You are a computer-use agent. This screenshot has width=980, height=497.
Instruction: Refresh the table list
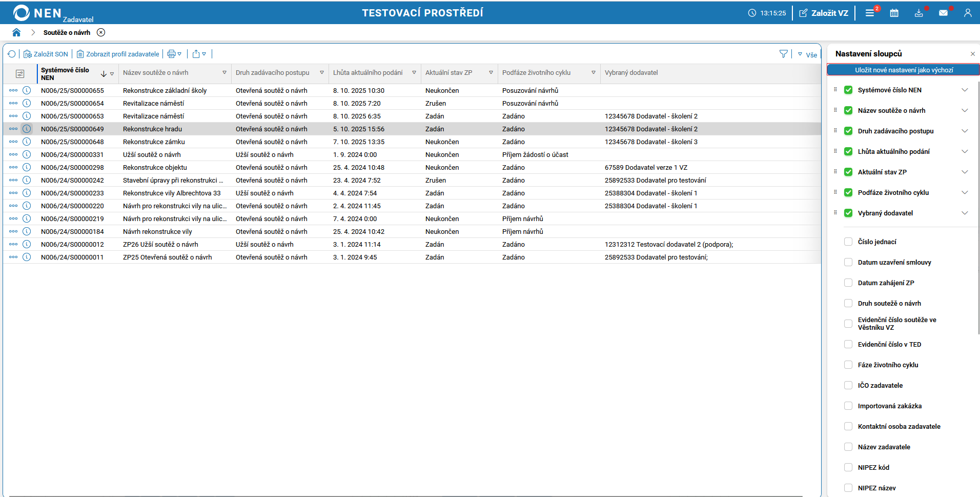(12, 54)
